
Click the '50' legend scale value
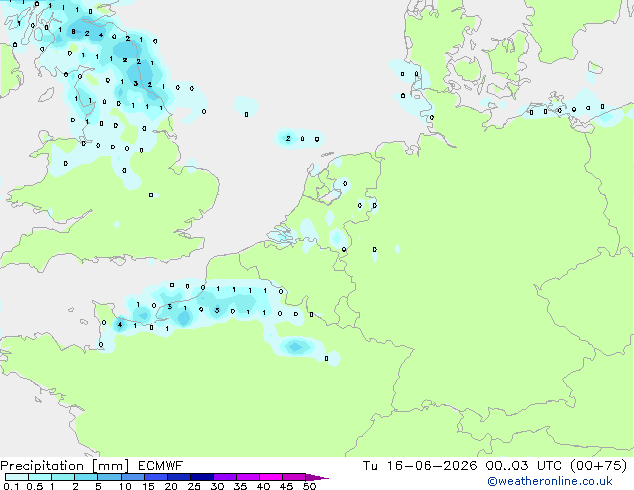[x=309, y=486]
